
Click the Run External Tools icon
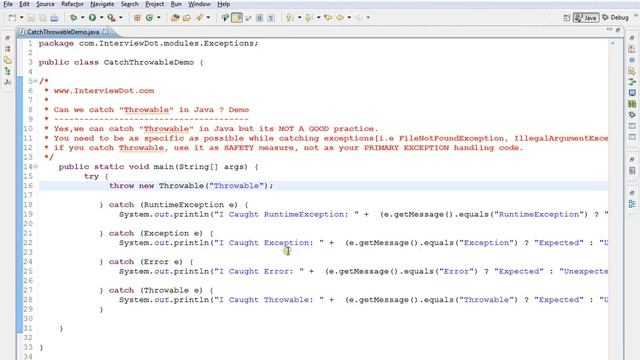click(111, 18)
